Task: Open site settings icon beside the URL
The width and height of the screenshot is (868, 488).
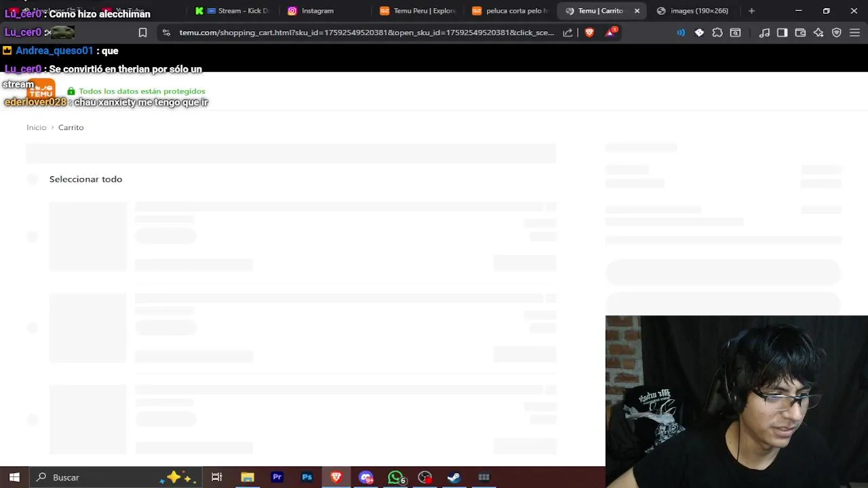Action: (166, 33)
